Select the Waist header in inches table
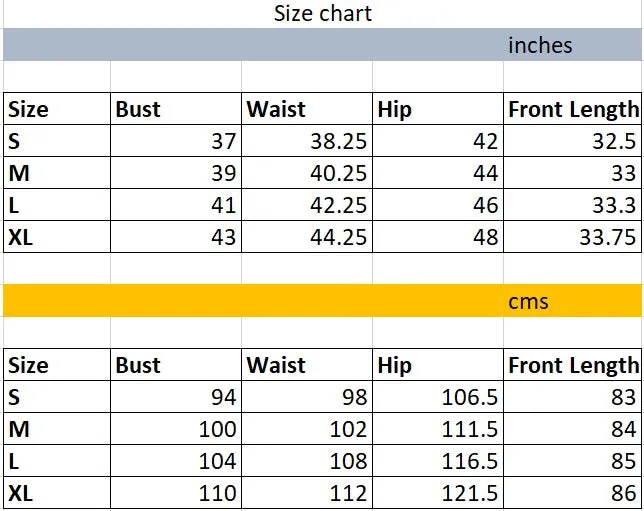The height and width of the screenshot is (511, 644). point(307,109)
